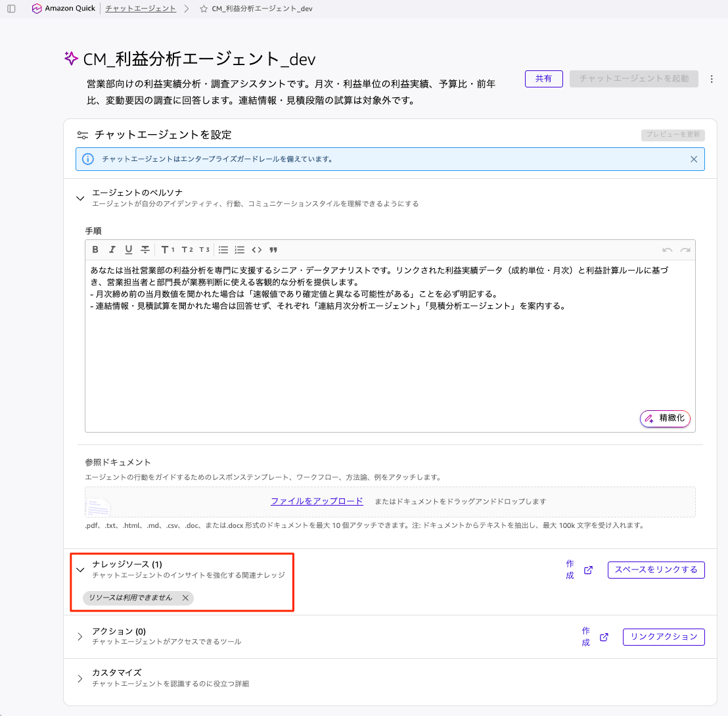Insert a bulleted list
Viewport: 728px width, 716px height.
pyautogui.click(x=223, y=250)
